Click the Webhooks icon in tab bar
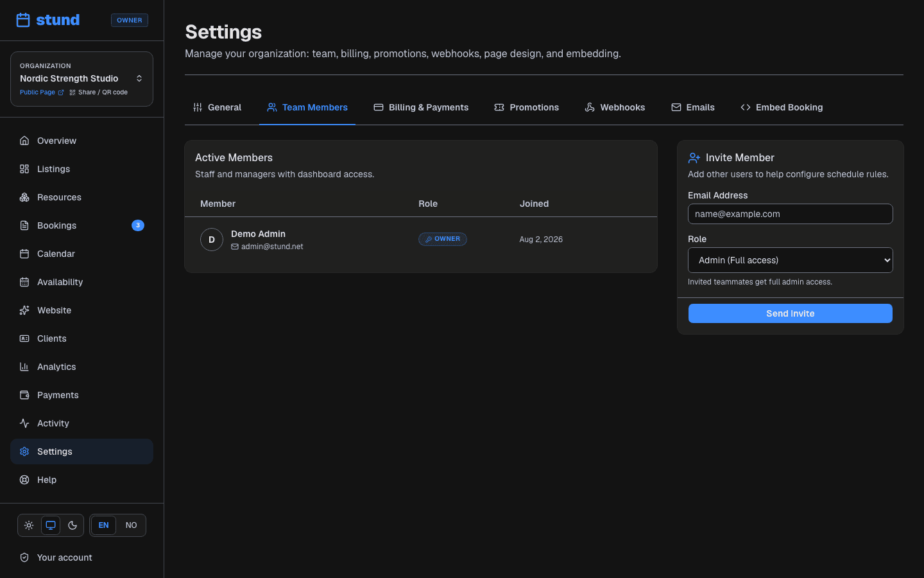924x578 pixels. click(590, 107)
